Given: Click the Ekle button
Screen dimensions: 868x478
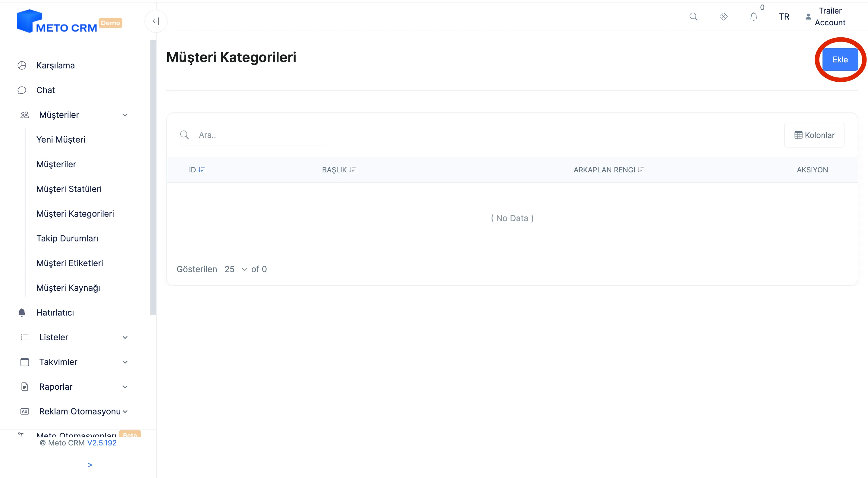Looking at the screenshot, I should point(840,60).
